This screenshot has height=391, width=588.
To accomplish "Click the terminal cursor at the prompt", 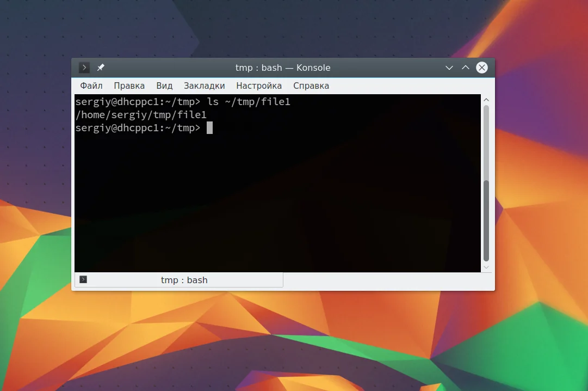I will (209, 128).
